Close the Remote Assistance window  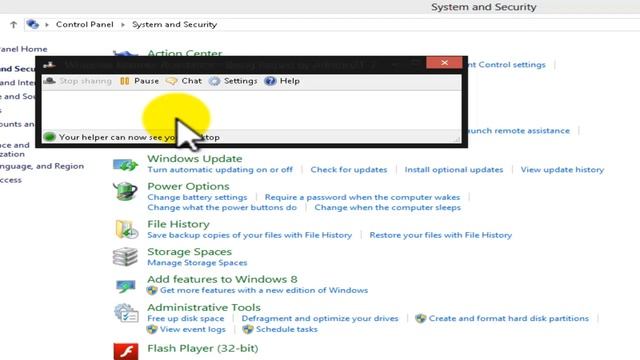click(x=444, y=62)
